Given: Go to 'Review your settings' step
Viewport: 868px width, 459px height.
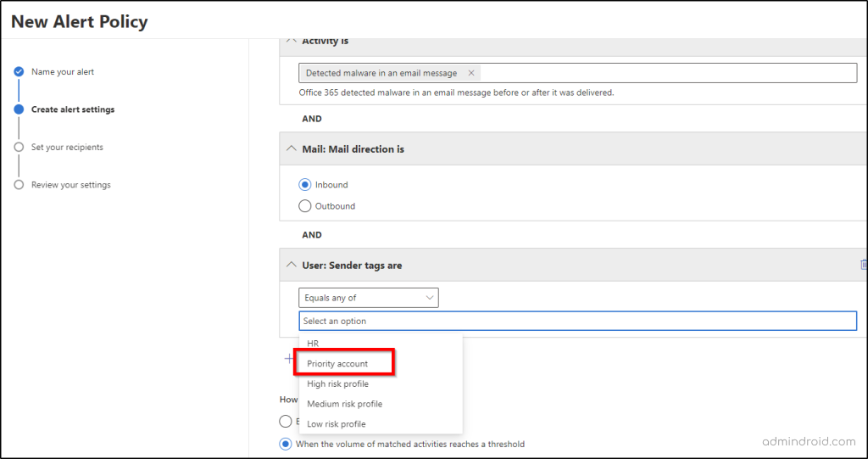Looking at the screenshot, I should [x=71, y=185].
